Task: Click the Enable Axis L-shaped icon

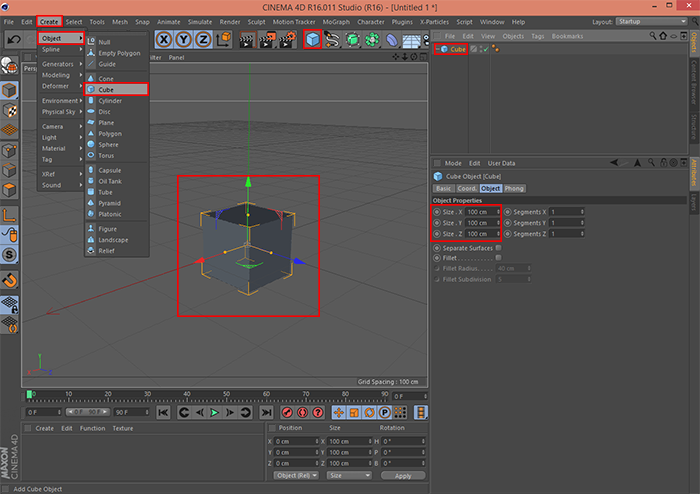Action: pyautogui.click(x=9, y=215)
